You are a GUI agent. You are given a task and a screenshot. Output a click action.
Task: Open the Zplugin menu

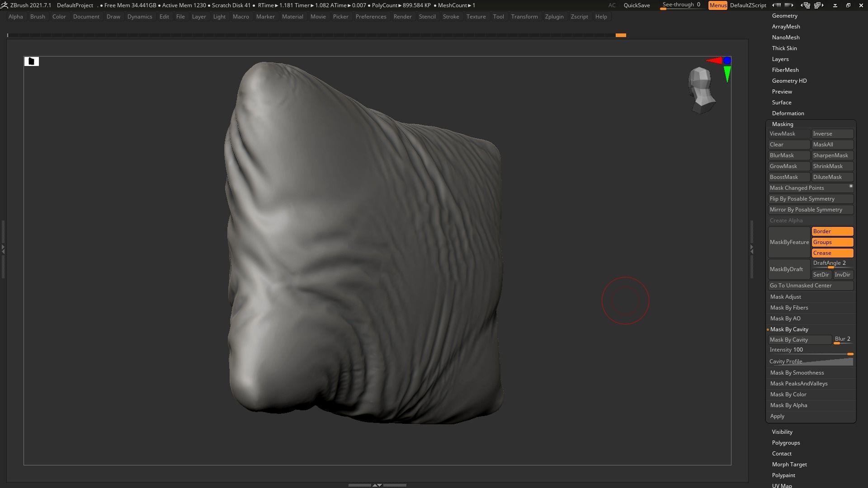coord(554,17)
